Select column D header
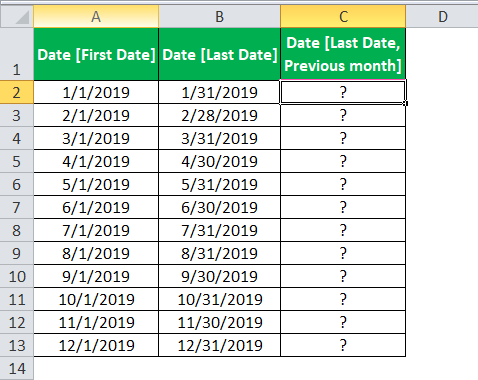This screenshot has height=380, width=478. pos(442,16)
